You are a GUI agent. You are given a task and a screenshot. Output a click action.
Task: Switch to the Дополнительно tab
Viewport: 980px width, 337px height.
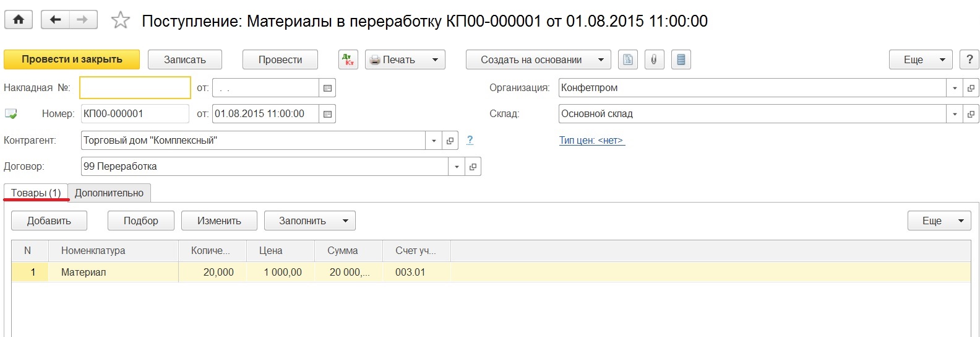[x=109, y=193]
